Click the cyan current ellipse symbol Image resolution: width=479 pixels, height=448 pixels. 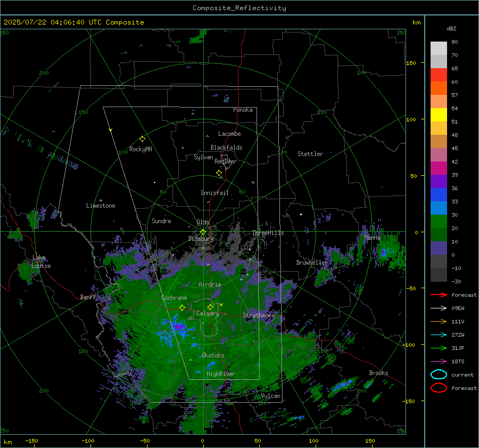click(439, 374)
